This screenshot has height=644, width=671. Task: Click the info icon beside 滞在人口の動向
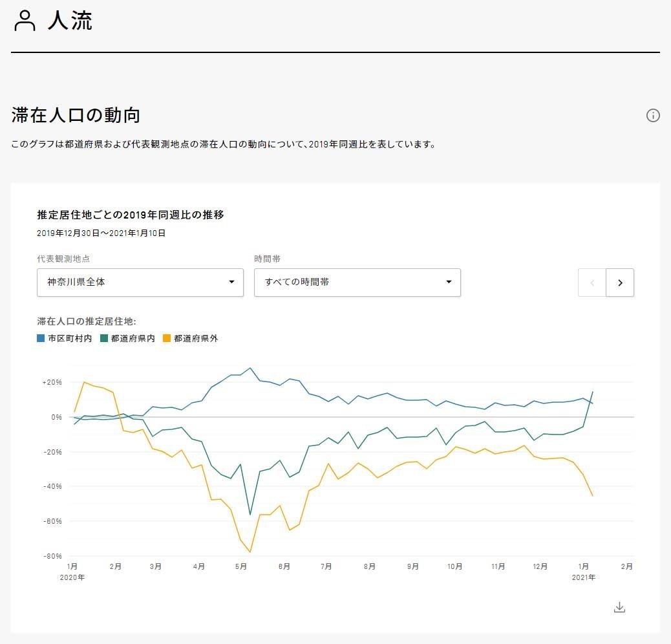click(x=653, y=116)
